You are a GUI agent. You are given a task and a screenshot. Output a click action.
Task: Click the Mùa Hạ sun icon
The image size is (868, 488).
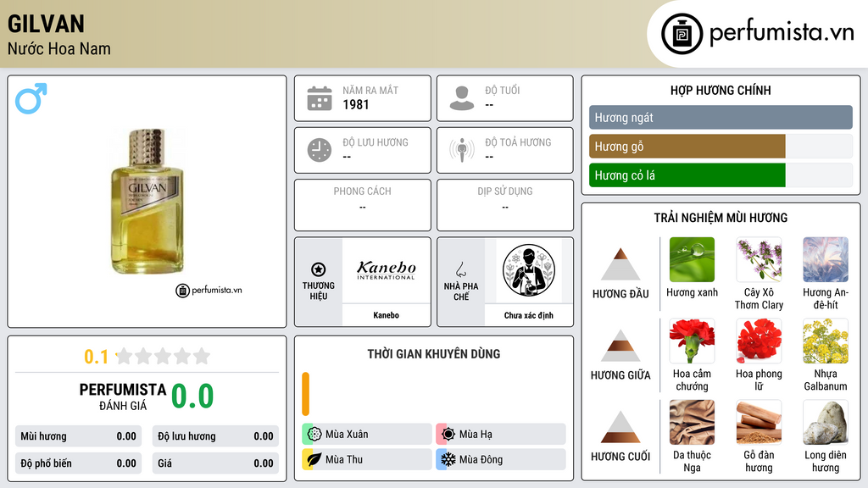coord(448,435)
